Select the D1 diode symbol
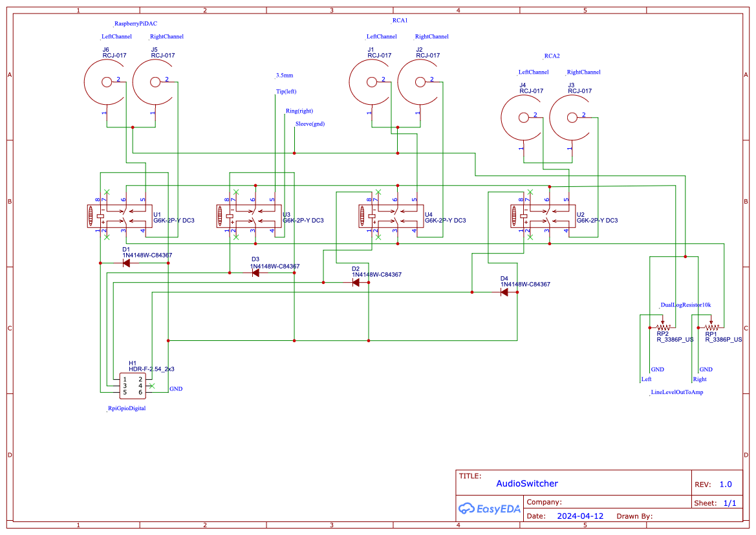This screenshot has height=535, width=756. 126,263
